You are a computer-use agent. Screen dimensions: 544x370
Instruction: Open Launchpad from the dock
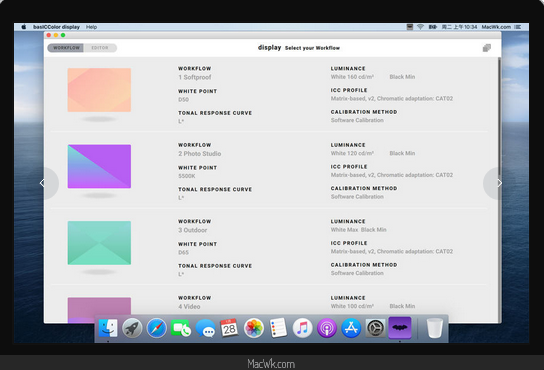pyautogui.click(x=132, y=328)
